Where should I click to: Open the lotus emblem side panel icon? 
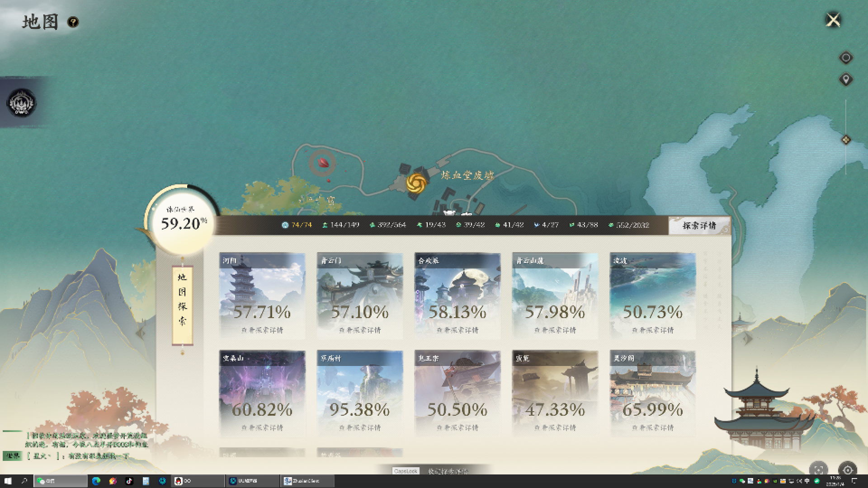pos(21,103)
